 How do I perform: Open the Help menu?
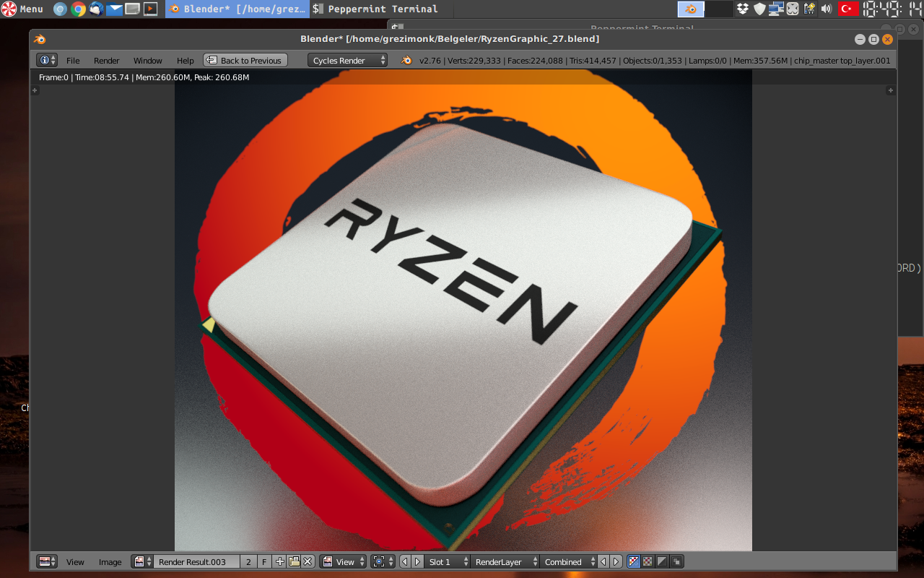tap(186, 61)
